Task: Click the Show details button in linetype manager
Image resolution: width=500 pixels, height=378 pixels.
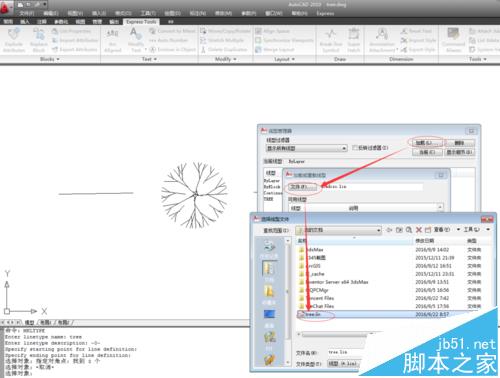Action: click(x=459, y=152)
